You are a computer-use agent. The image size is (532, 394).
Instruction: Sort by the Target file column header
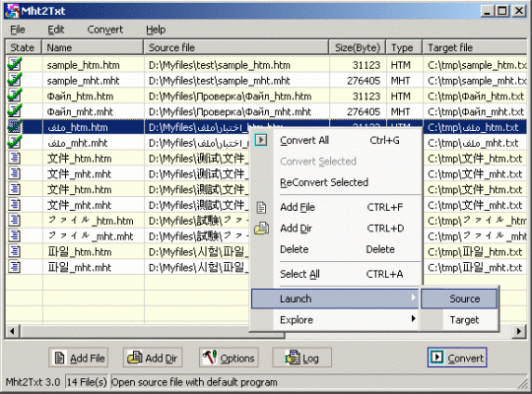click(x=475, y=47)
